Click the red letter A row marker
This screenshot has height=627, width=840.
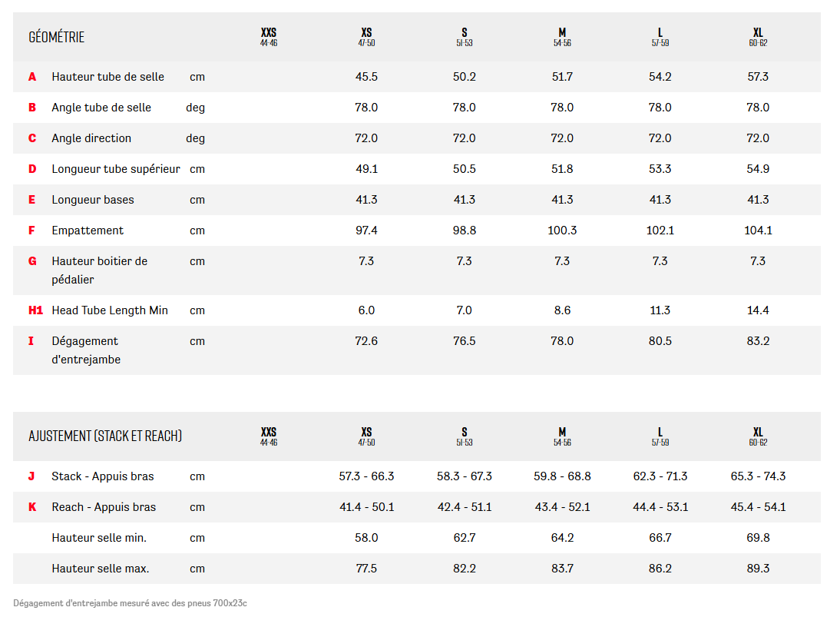click(32, 77)
